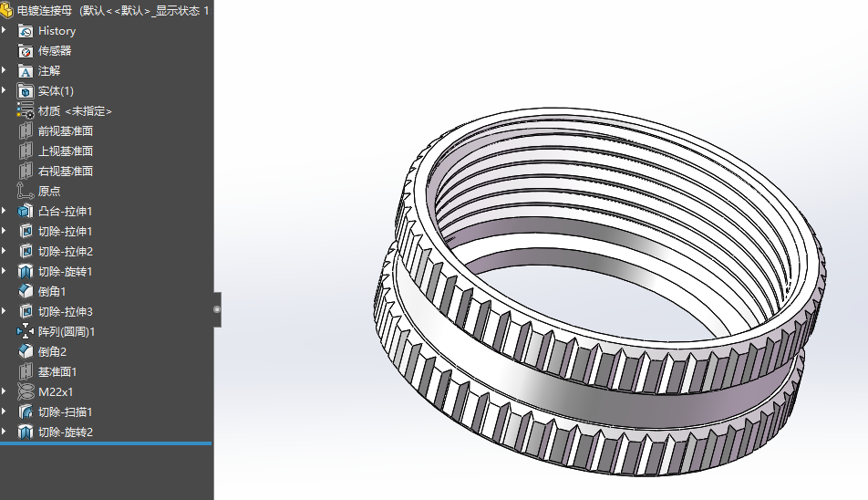Select the 材质 <未指定> label

pyautogui.click(x=75, y=111)
